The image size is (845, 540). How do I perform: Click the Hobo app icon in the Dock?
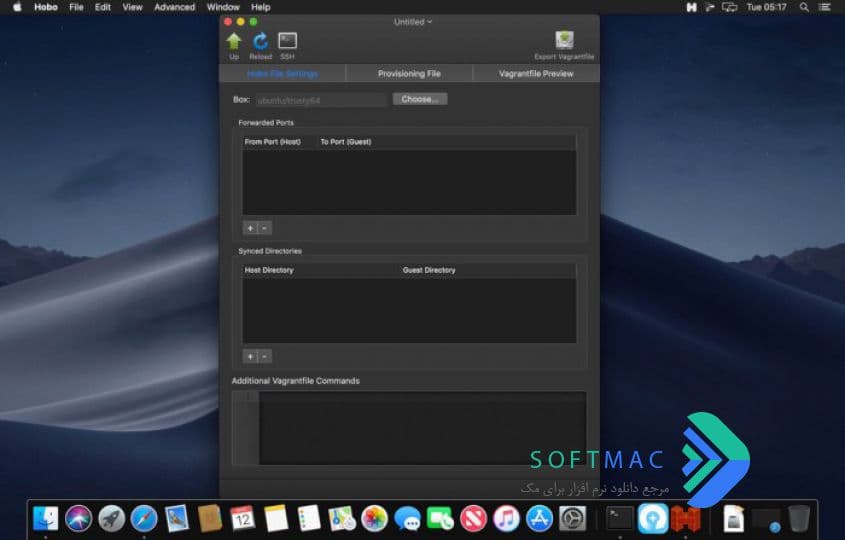[686, 519]
